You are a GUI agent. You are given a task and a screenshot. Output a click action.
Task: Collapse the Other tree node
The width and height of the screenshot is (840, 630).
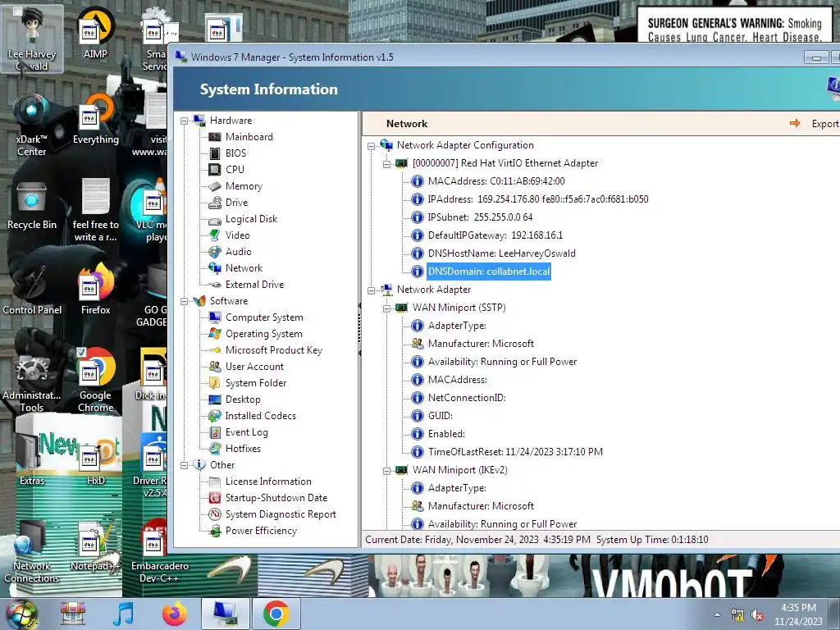pos(185,465)
